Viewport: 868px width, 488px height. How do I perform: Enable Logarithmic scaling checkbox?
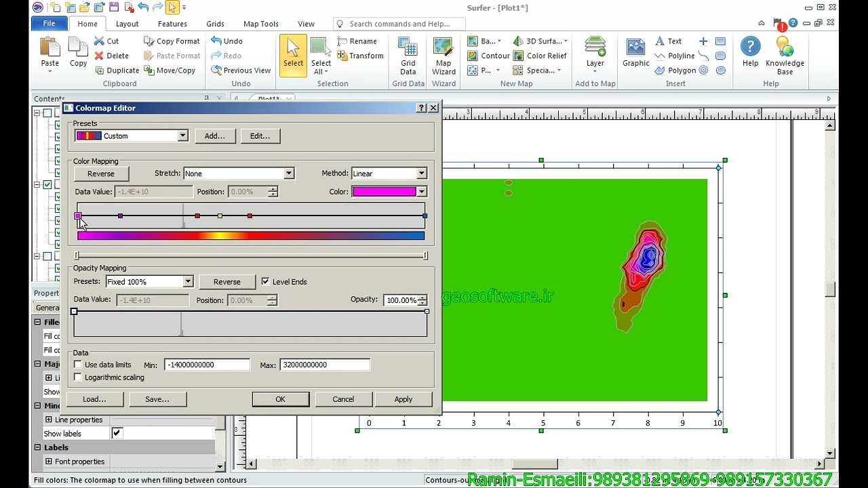tap(78, 377)
